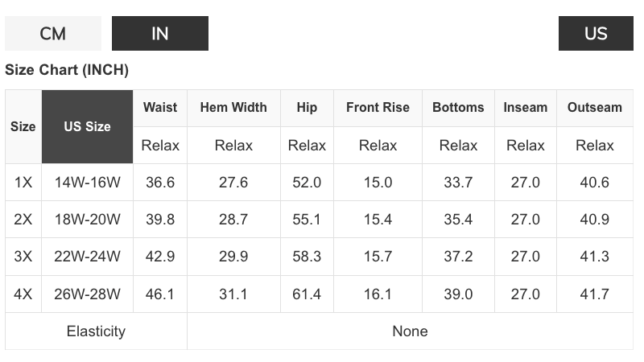Click the 14W-16W US size cell
Image resolution: width=644 pixels, height=362 pixels.
tap(87, 183)
